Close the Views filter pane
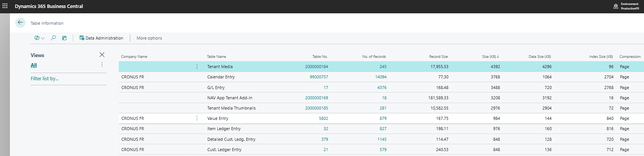Image resolution: width=644 pixels, height=156 pixels. (102, 55)
